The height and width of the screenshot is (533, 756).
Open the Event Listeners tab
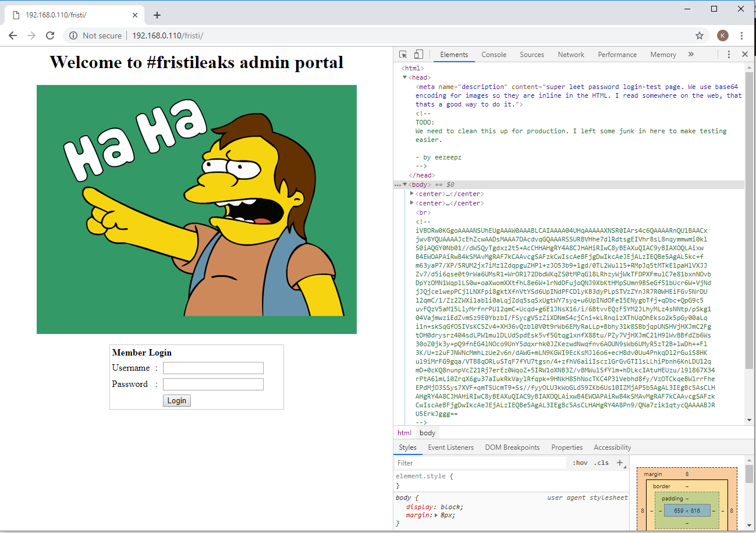452,447
